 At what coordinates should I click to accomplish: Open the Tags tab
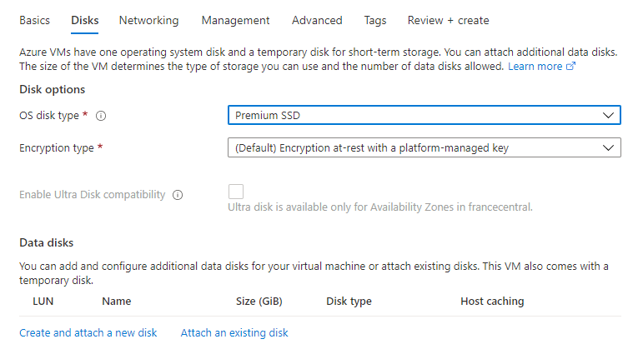(375, 20)
